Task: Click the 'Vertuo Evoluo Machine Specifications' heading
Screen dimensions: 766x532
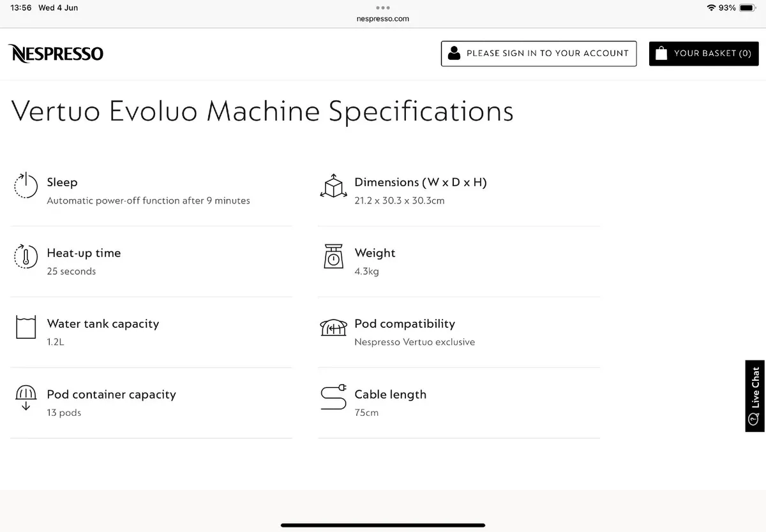Action: (262, 111)
